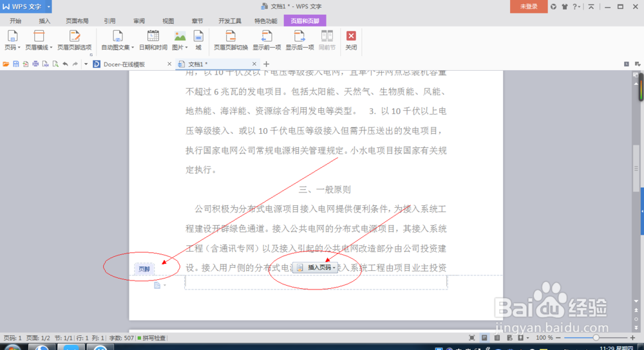644x350 pixels.
Task: Expand the 自动图文集 dropdown arrow
Action: (133, 48)
